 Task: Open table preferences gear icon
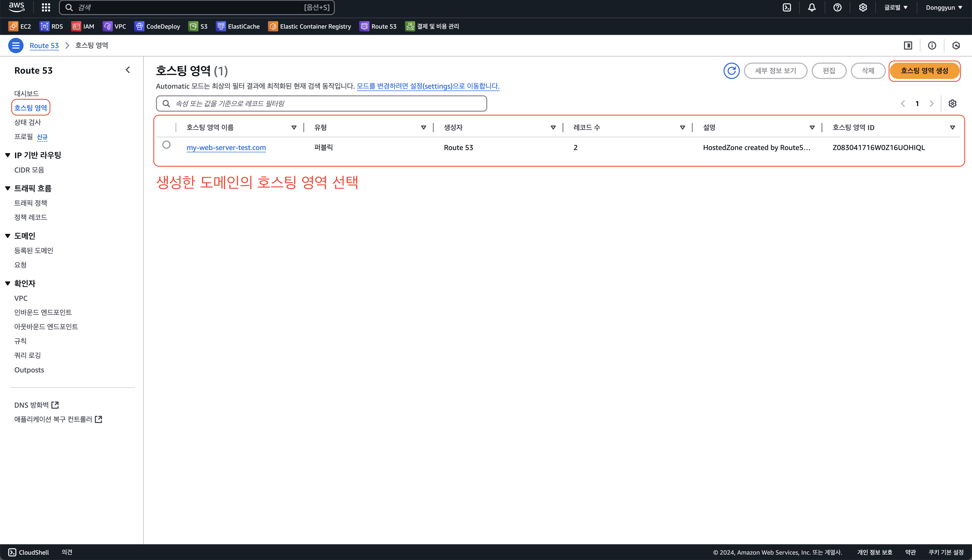click(952, 104)
